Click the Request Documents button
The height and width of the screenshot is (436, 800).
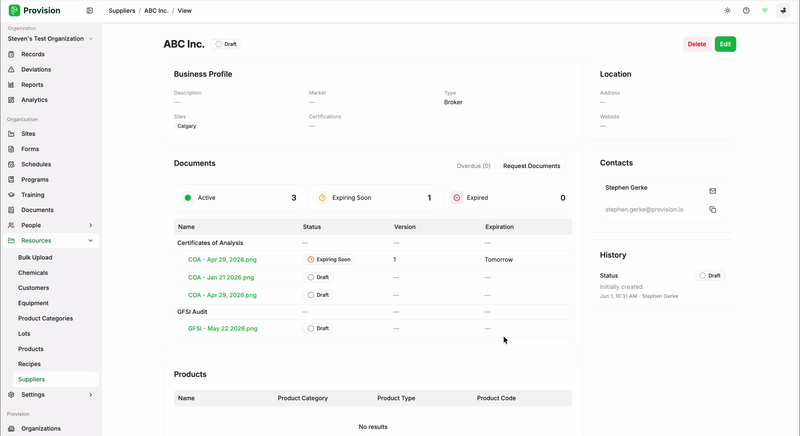[531, 166]
